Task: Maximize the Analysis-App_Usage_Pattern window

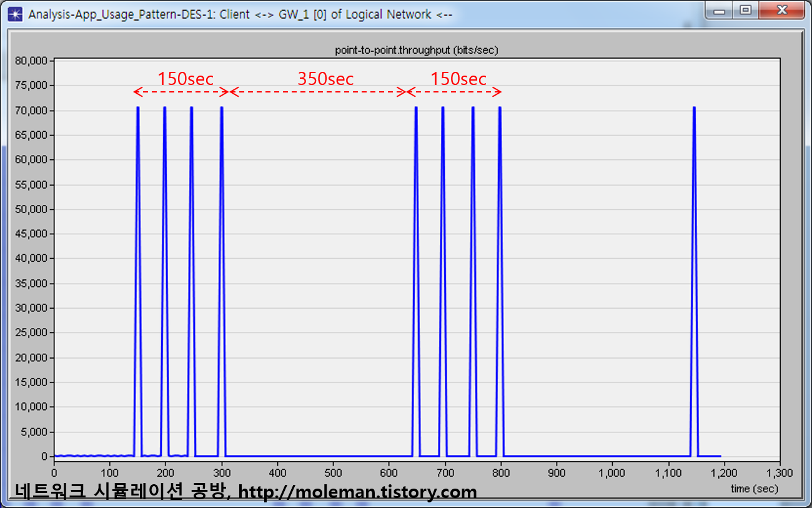Action: tap(745, 10)
